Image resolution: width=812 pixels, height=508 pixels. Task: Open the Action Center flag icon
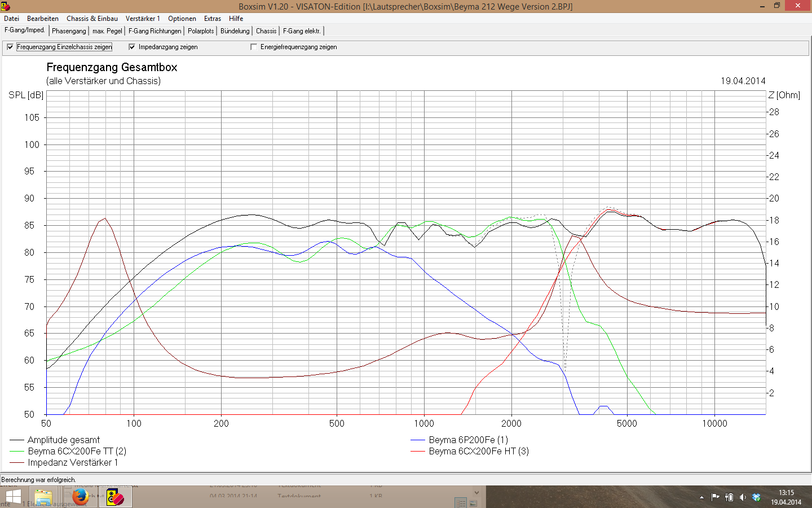(715, 497)
